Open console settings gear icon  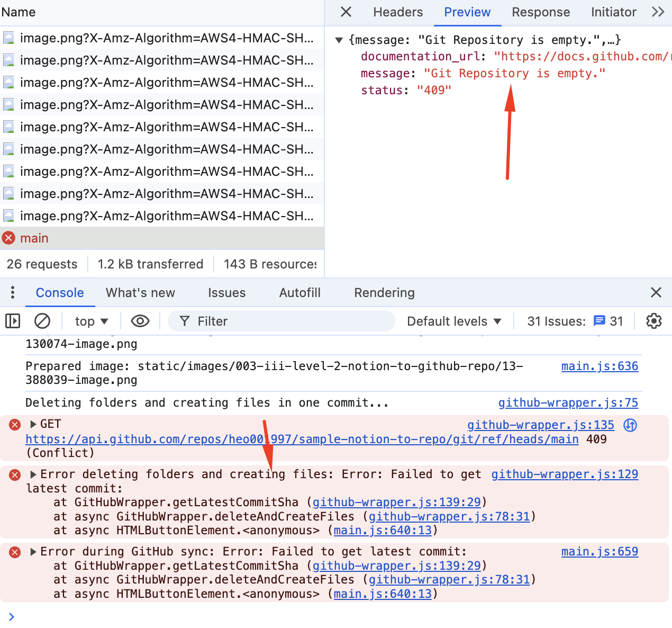coord(654,321)
